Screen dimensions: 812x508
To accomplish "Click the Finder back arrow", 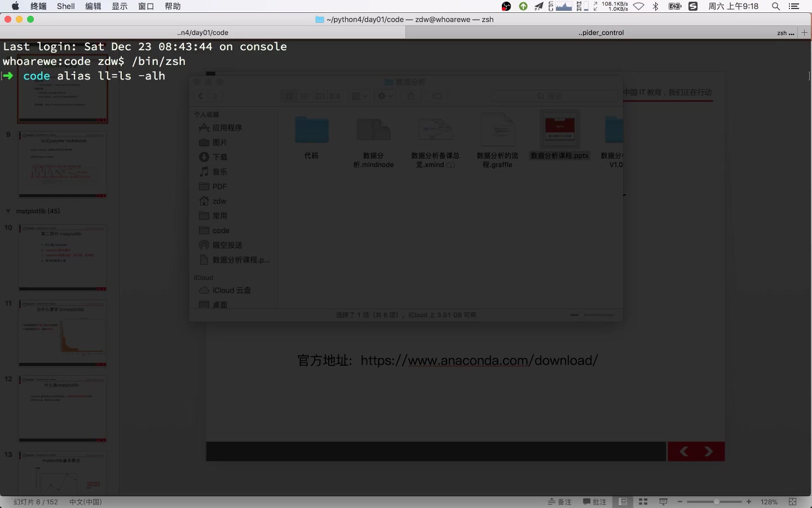I will tap(201, 96).
